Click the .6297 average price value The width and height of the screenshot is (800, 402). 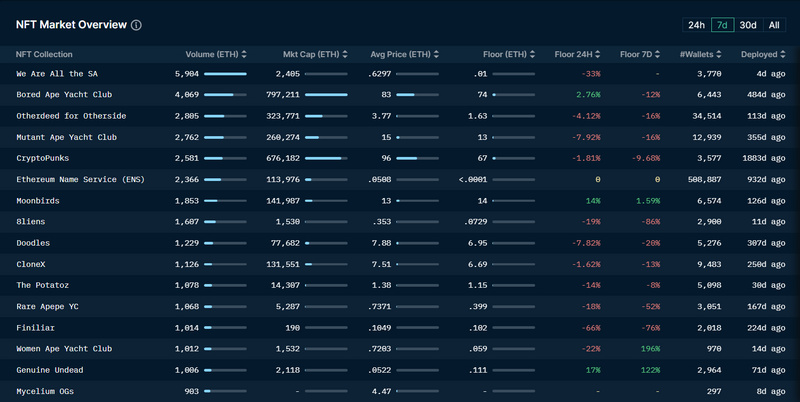pos(380,74)
